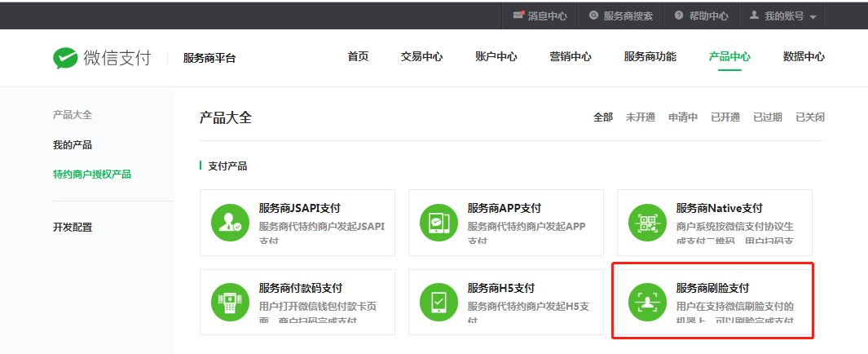Click description 用户打开微信钱包付款卡页

pyautogui.click(x=318, y=307)
